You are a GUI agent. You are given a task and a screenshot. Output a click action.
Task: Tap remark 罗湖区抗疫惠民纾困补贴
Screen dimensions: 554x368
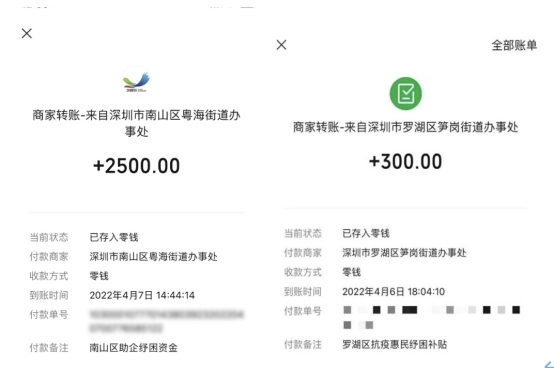394,344
